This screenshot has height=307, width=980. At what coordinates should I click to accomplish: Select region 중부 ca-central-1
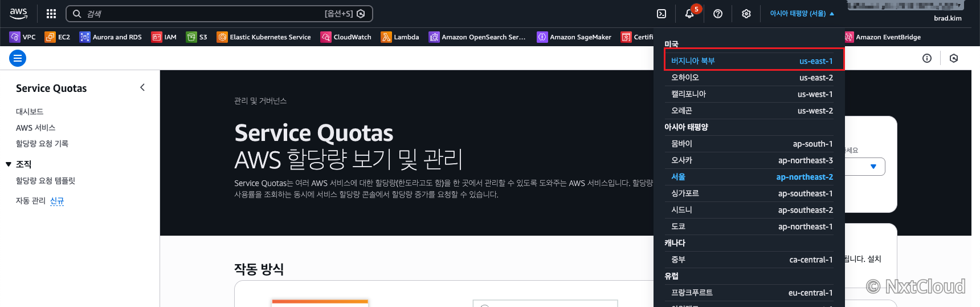(752, 260)
